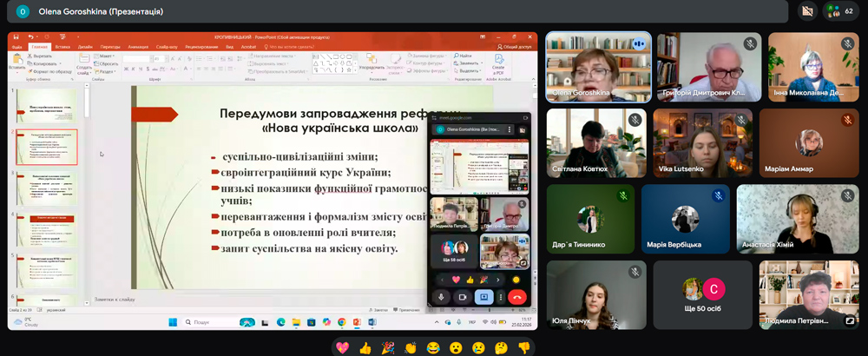The width and height of the screenshot is (868, 356).
Task: Open the three-dot more options in mini Meet
Action: pos(501,297)
